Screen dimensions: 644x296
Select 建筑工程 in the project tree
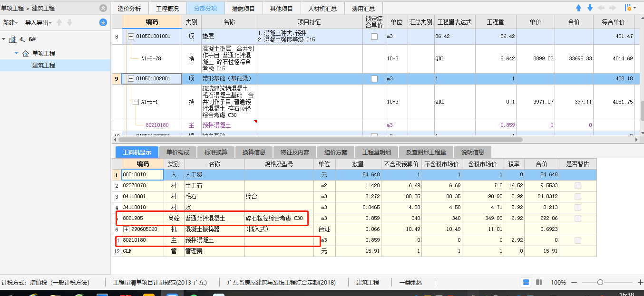click(x=44, y=65)
